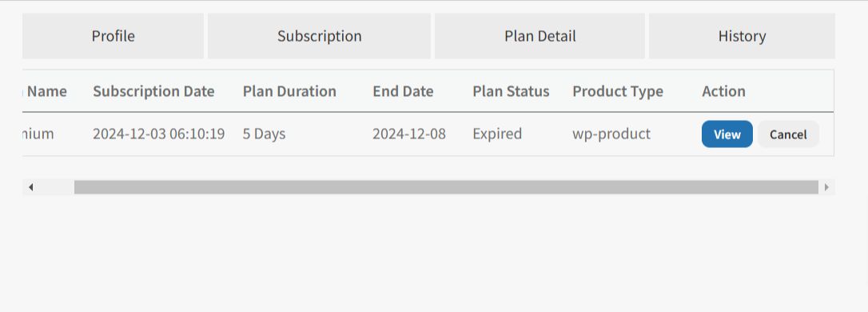Click the left scrollbar arrow
The height and width of the screenshot is (312, 868).
point(30,187)
